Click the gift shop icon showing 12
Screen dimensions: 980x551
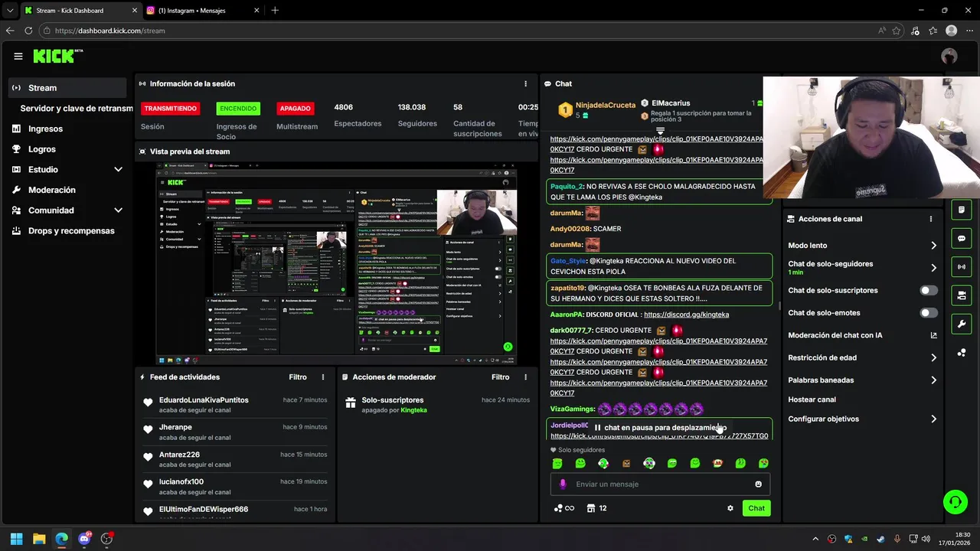[x=596, y=508]
